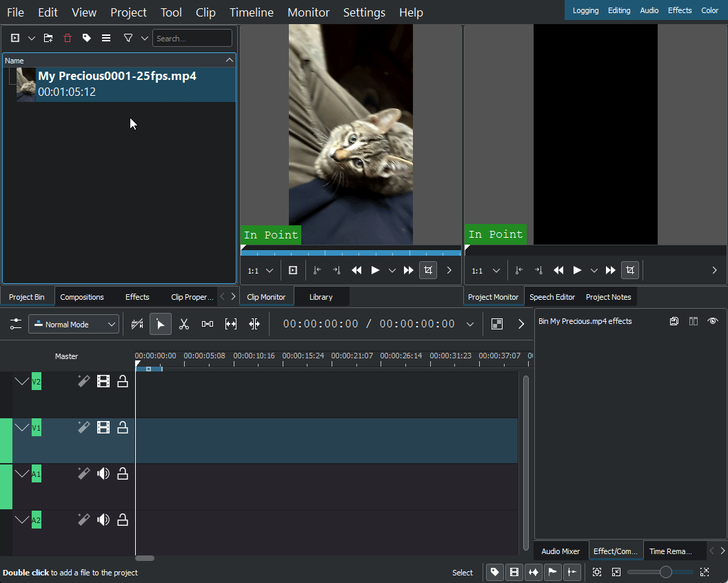Toggle effects visibility eye icon in effects panel
Screen dimensions: 728x583
(x=713, y=321)
